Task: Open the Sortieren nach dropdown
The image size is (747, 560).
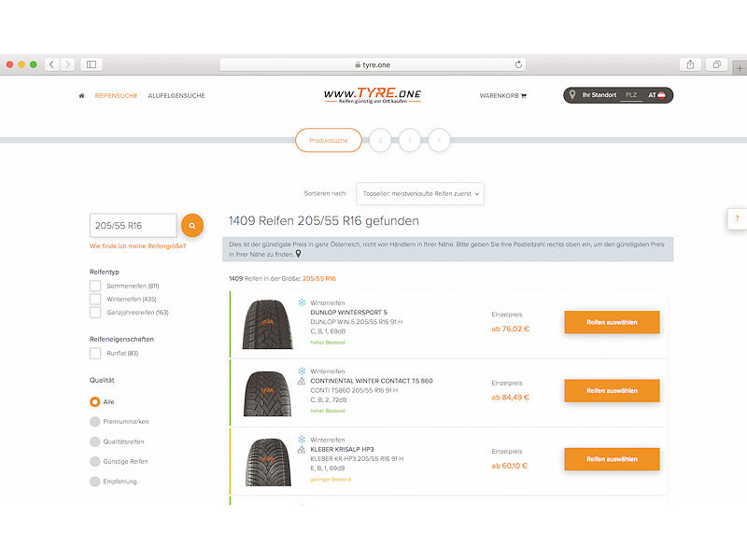Action: 420,194
